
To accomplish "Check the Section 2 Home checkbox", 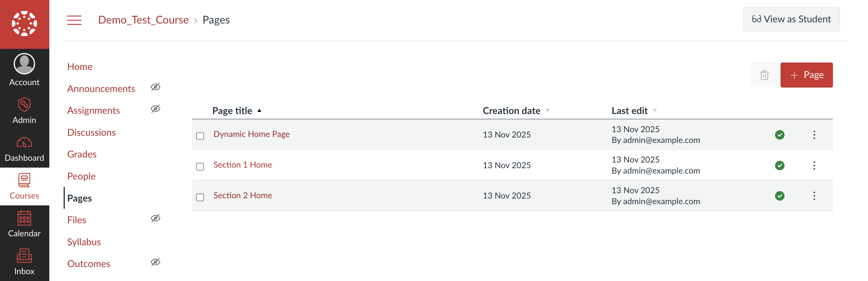I will coord(200,197).
